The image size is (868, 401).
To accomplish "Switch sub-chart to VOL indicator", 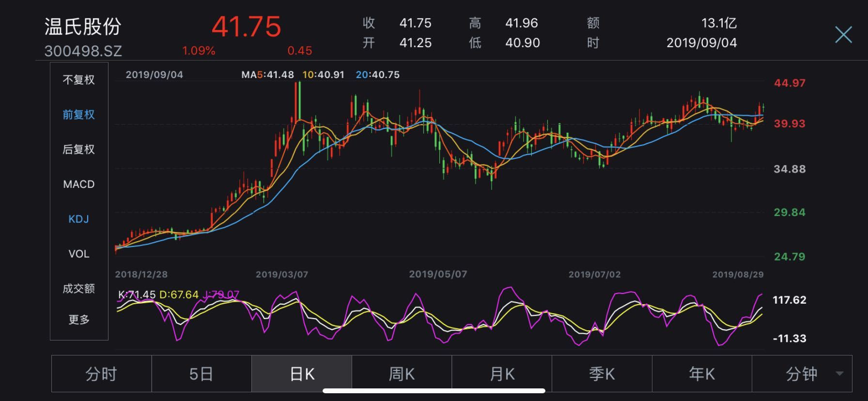I will tap(78, 254).
